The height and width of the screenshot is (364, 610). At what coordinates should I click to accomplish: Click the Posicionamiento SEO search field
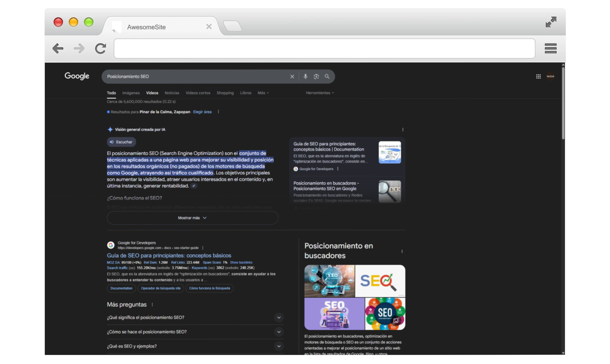click(196, 76)
